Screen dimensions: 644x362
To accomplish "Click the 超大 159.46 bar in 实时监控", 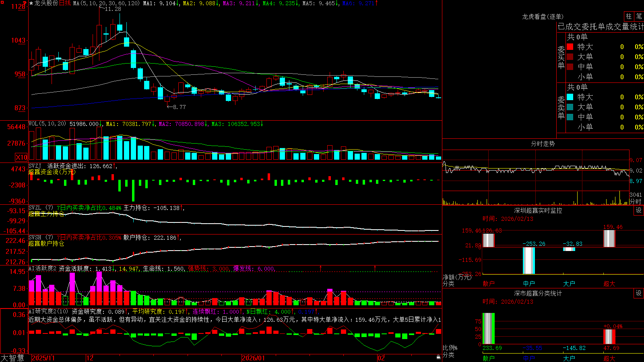I will [609, 239].
